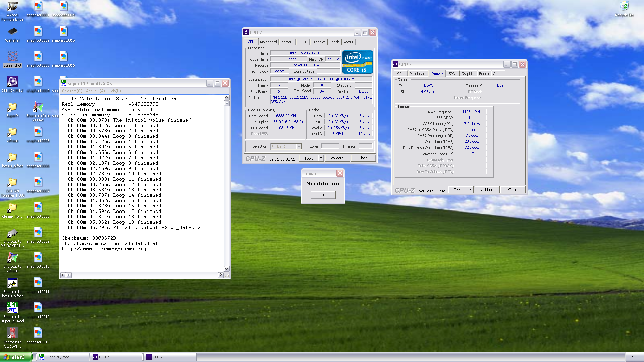Screen dimensions: 644x362
Task: Launch Shortcut to MS-RAMDRI... icon
Action: point(12,238)
